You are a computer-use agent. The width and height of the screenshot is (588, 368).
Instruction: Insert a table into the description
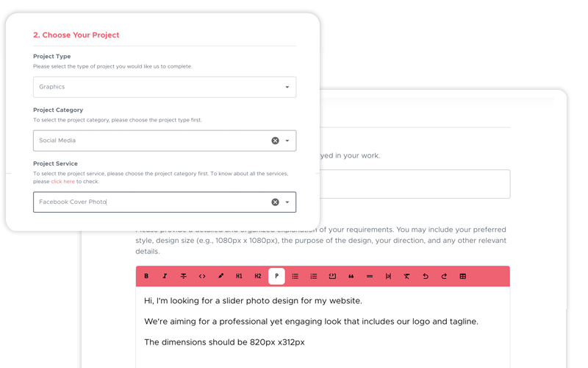tap(463, 276)
